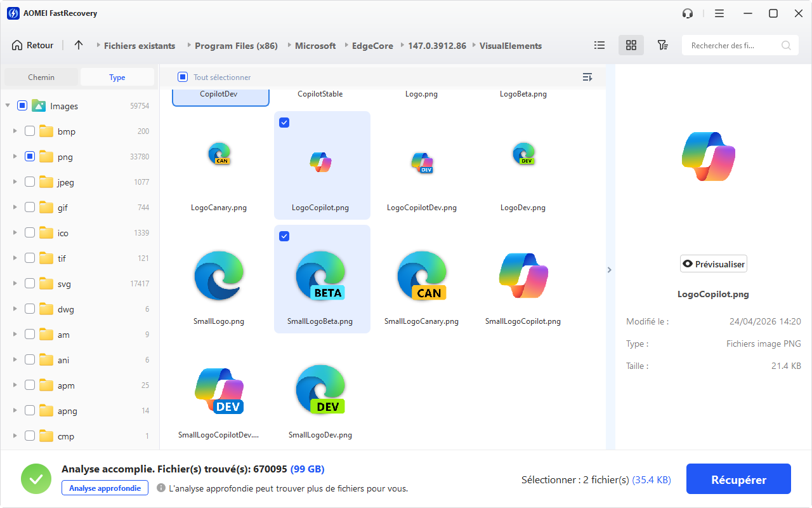Click the LogoBeta.png file name label
Viewport: 812px width, 508px height.
pos(523,94)
